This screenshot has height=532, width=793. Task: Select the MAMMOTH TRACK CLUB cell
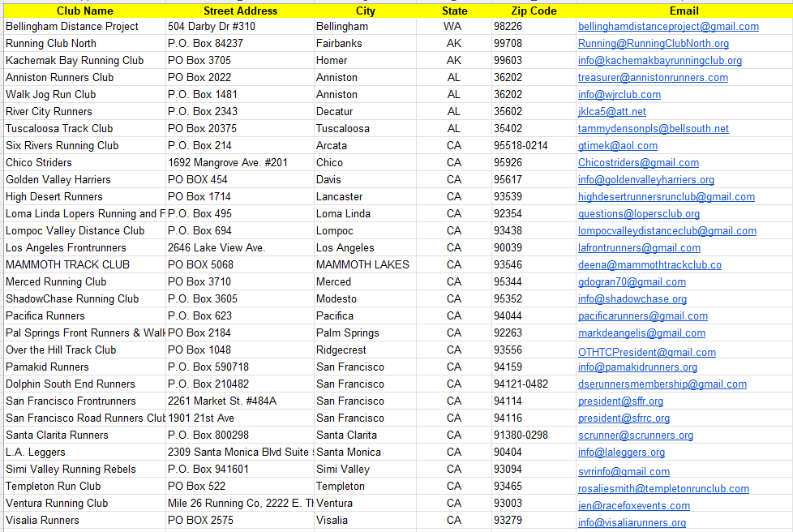[x=85, y=264]
